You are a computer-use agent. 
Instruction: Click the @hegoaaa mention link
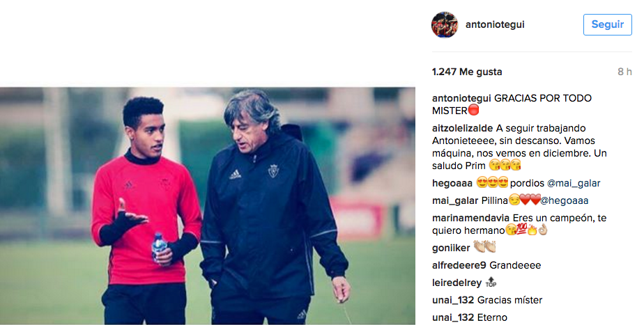pos(565,200)
